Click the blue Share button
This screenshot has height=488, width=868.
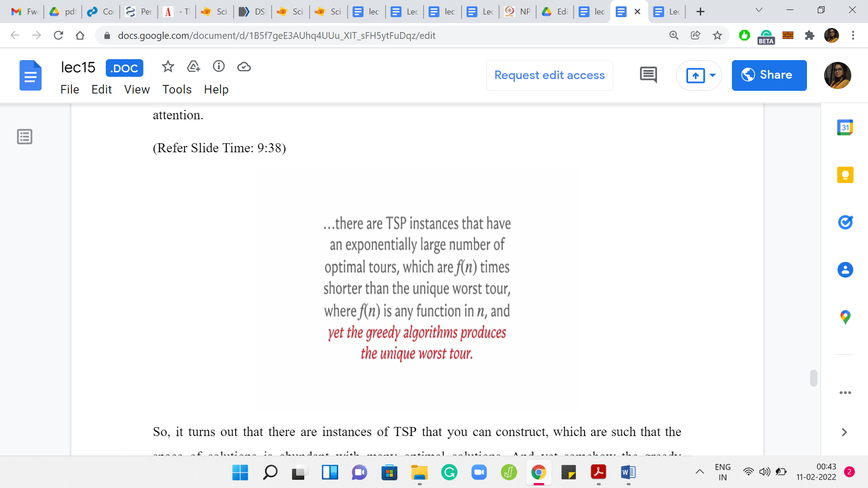pyautogui.click(x=769, y=75)
